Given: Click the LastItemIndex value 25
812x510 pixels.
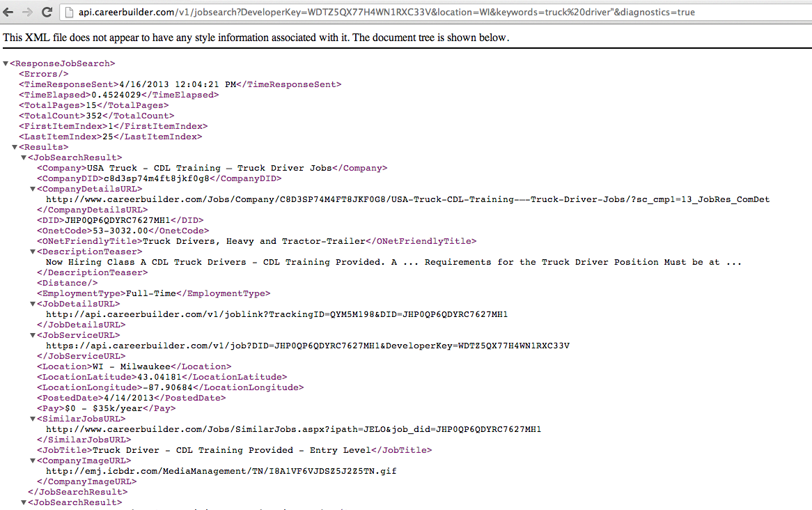Looking at the screenshot, I should (108, 137).
